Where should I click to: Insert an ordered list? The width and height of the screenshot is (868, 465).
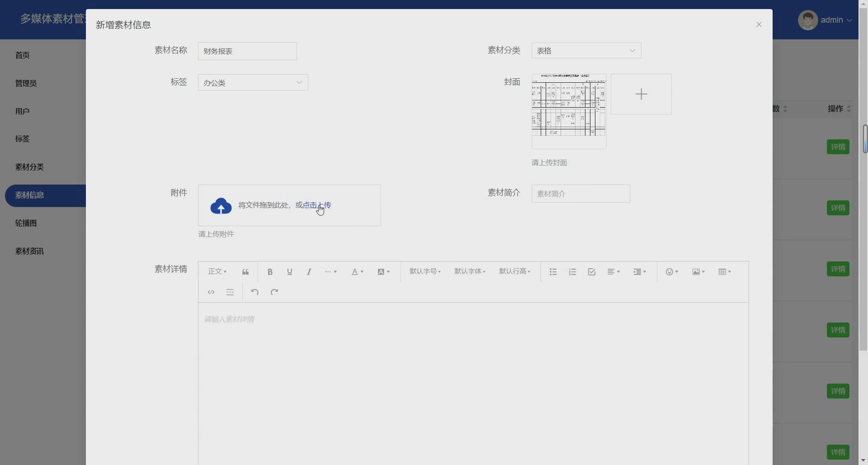tap(572, 271)
